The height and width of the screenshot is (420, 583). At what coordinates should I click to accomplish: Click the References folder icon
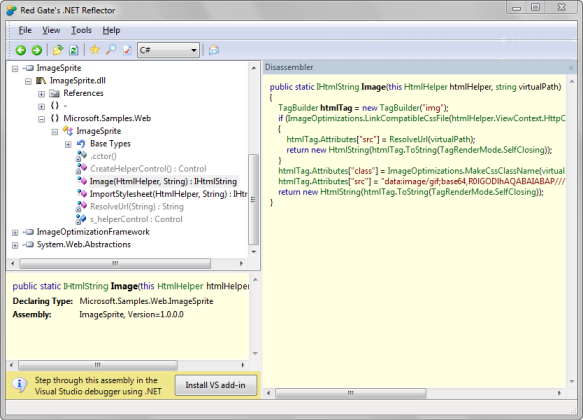(x=54, y=93)
